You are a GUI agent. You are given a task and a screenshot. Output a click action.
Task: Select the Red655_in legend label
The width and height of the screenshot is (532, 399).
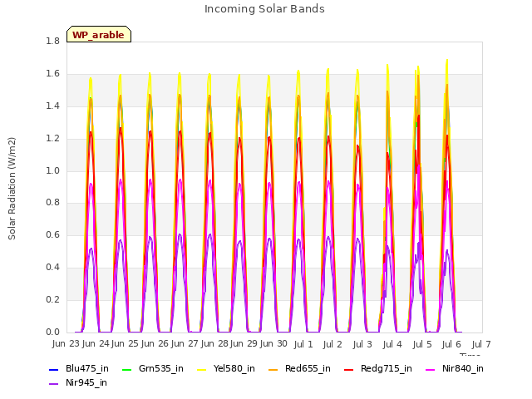click(x=308, y=368)
